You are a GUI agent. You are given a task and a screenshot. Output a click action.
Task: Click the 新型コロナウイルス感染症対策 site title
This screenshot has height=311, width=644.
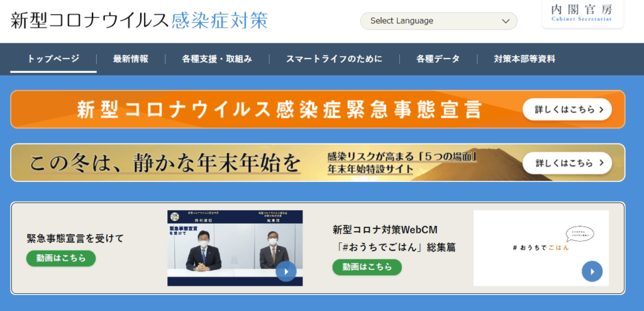(139, 20)
